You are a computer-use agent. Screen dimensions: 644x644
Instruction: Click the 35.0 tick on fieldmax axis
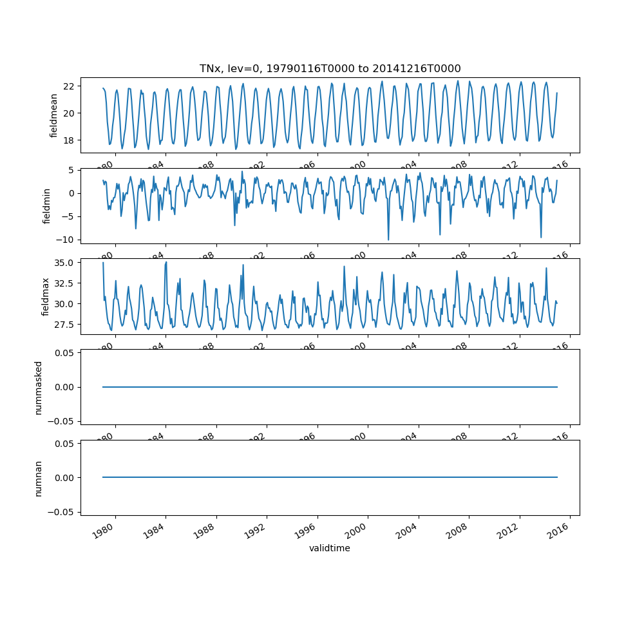click(65, 263)
